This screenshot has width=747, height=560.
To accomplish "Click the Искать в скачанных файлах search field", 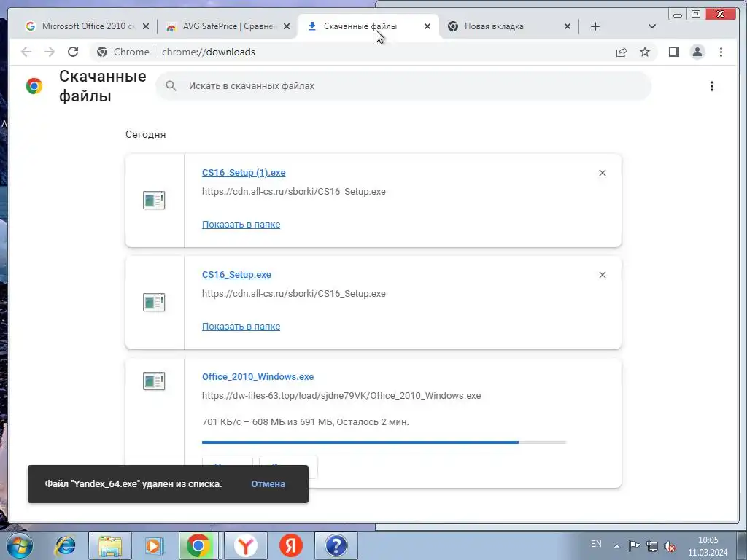I will tap(403, 86).
